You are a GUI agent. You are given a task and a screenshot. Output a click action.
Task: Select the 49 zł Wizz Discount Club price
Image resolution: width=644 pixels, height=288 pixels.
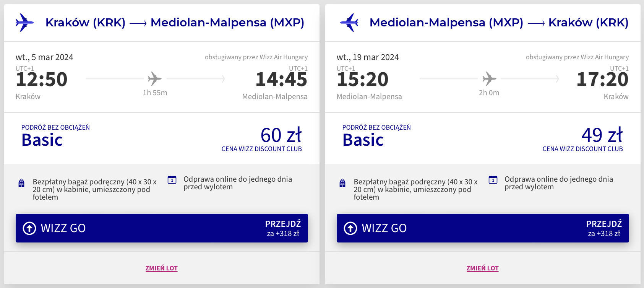[602, 135]
